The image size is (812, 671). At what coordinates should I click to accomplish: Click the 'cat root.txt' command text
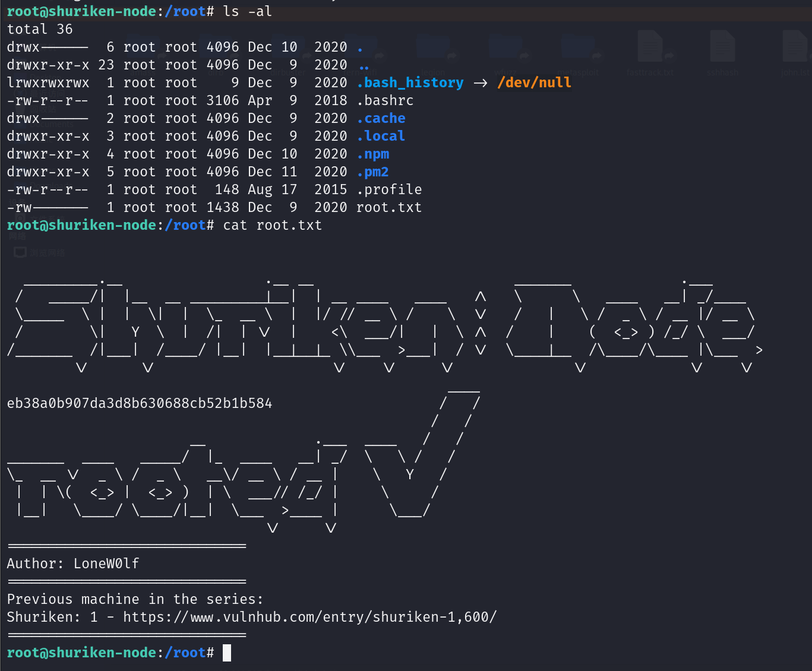pos(273,225)
